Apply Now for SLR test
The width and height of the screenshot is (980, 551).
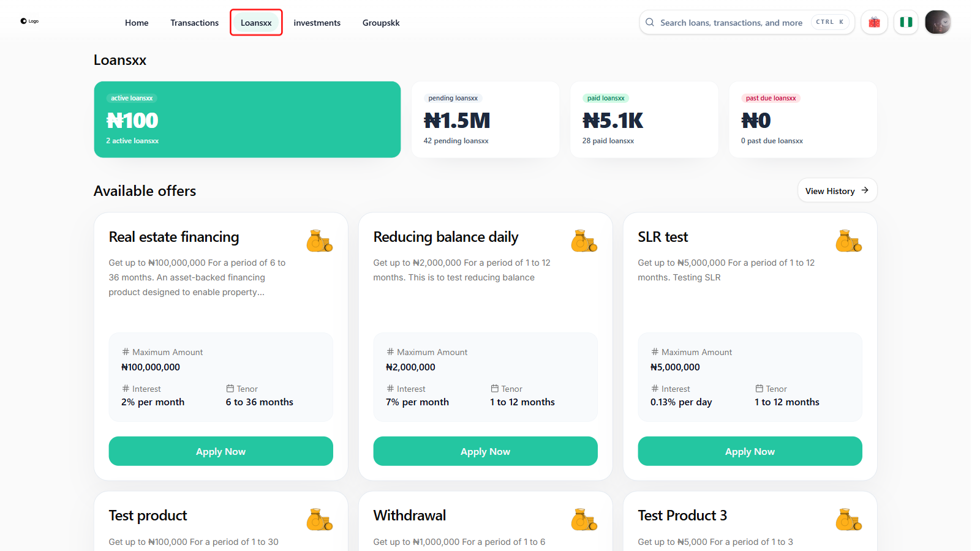(750, 451)
